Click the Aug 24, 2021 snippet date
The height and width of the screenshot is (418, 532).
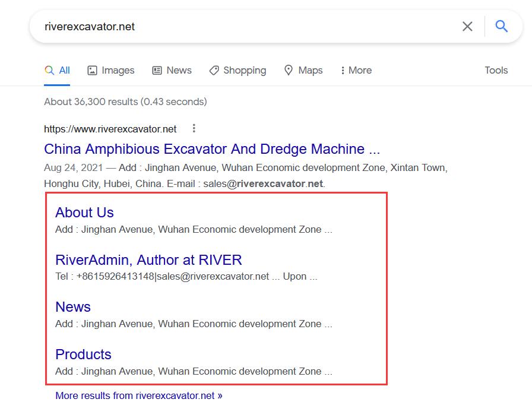pos(73,167)
